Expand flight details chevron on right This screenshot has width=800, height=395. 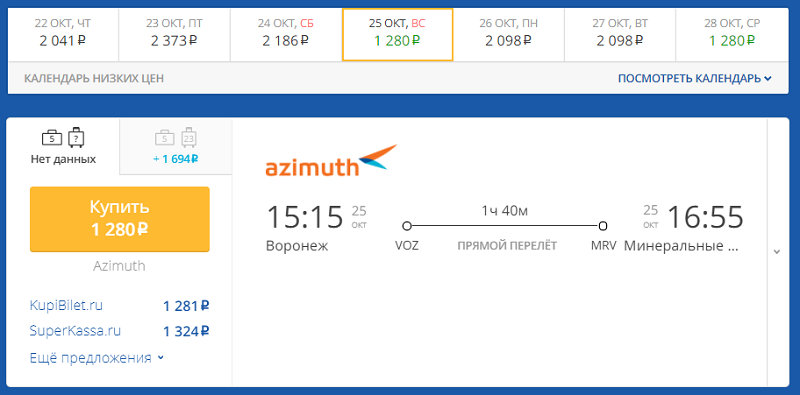(x=777, y=252)
